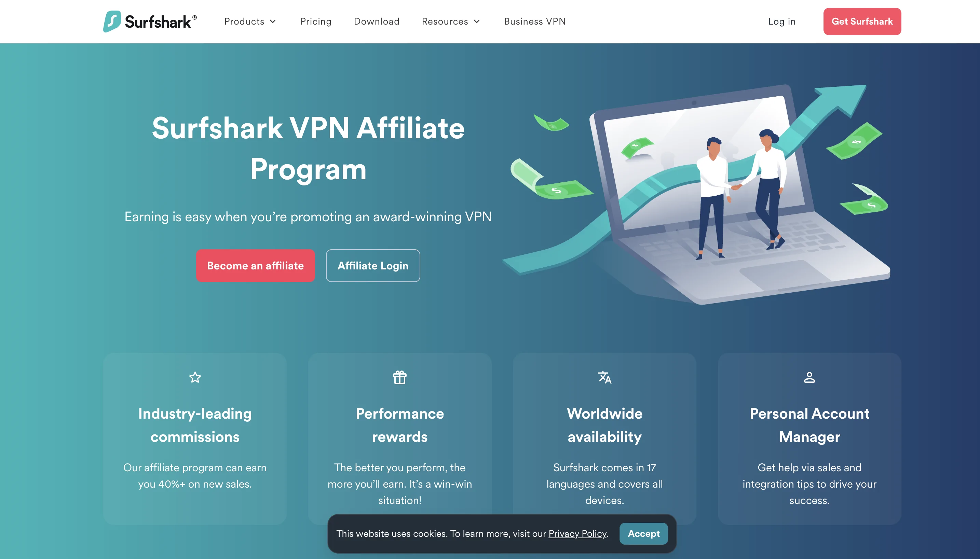This screenshot has width=980, height=559.
Task: Click the person icon above Personal Account Manager
Action: point(809,377)
